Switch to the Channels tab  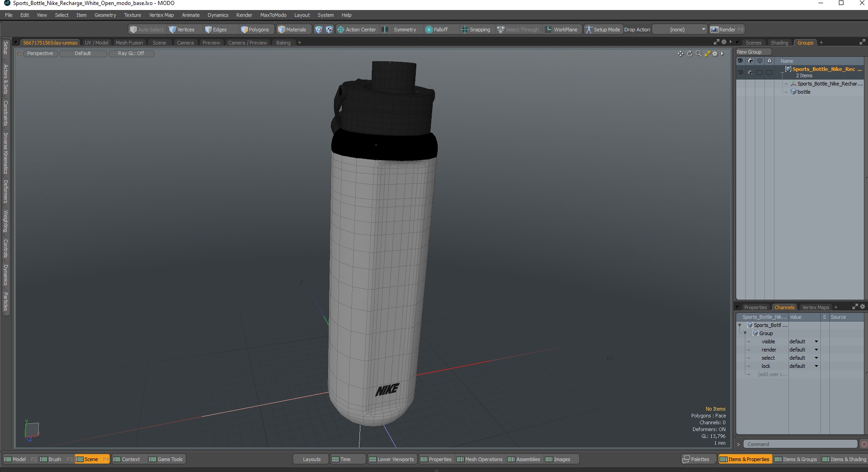coord(784,307)
